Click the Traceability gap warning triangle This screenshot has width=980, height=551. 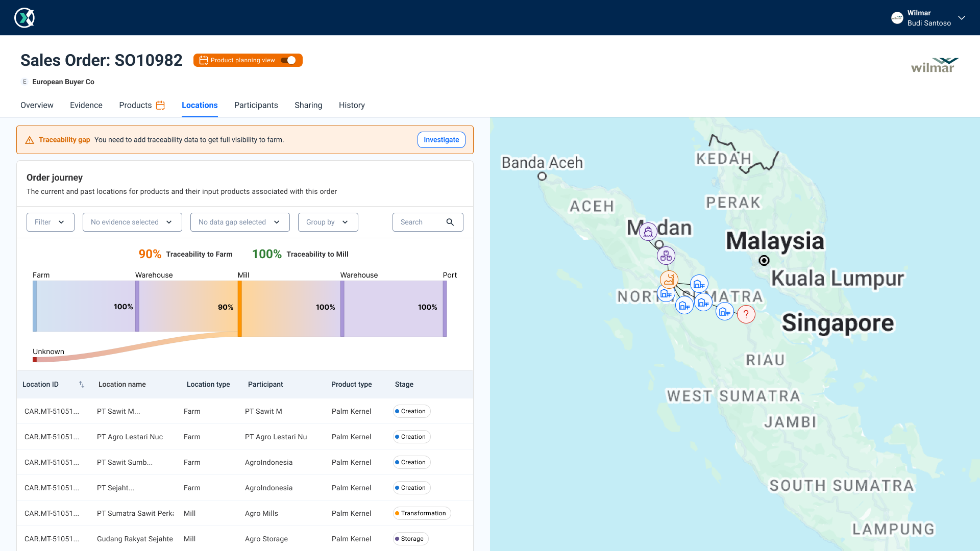[30, 140]
